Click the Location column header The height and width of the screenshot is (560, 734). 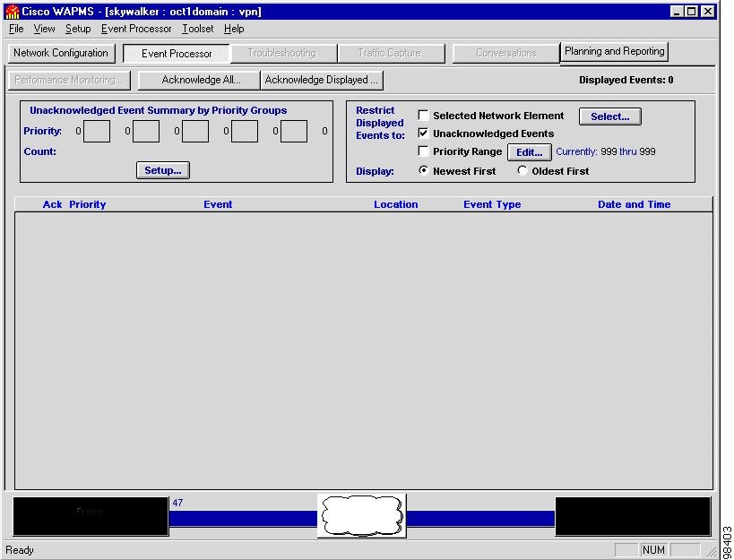point(395,204)
